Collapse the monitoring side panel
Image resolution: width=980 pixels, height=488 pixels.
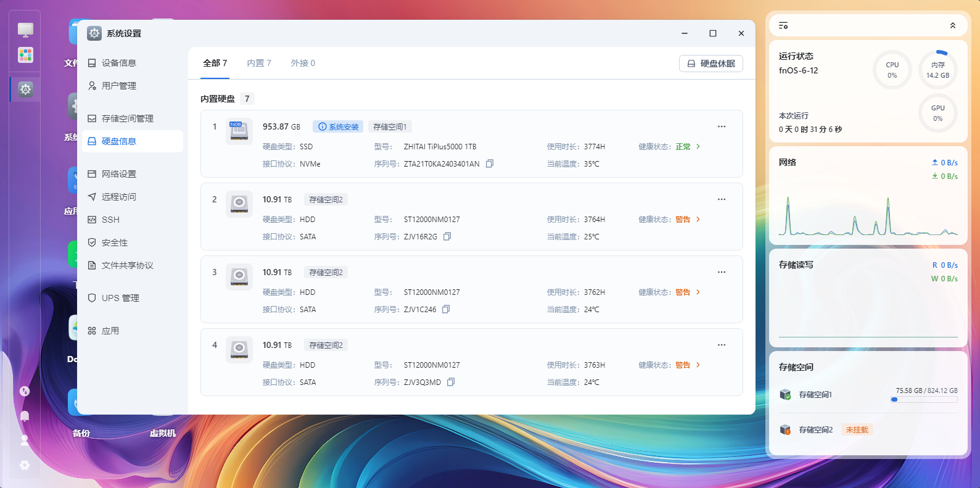click(x=953, y=25)
